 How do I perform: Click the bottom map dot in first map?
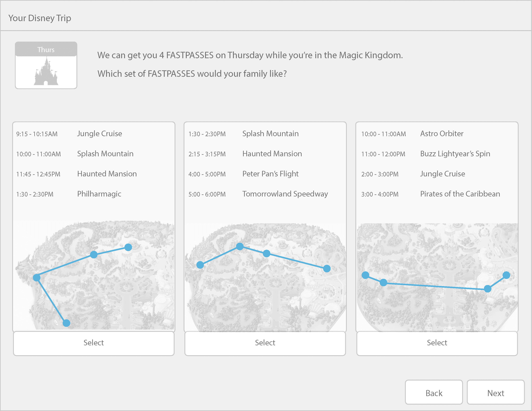(x=66, y=323)
